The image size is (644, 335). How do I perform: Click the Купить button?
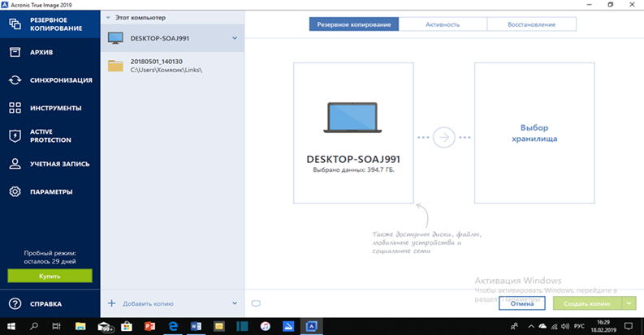pyautogui.click(x=50, y=276)
